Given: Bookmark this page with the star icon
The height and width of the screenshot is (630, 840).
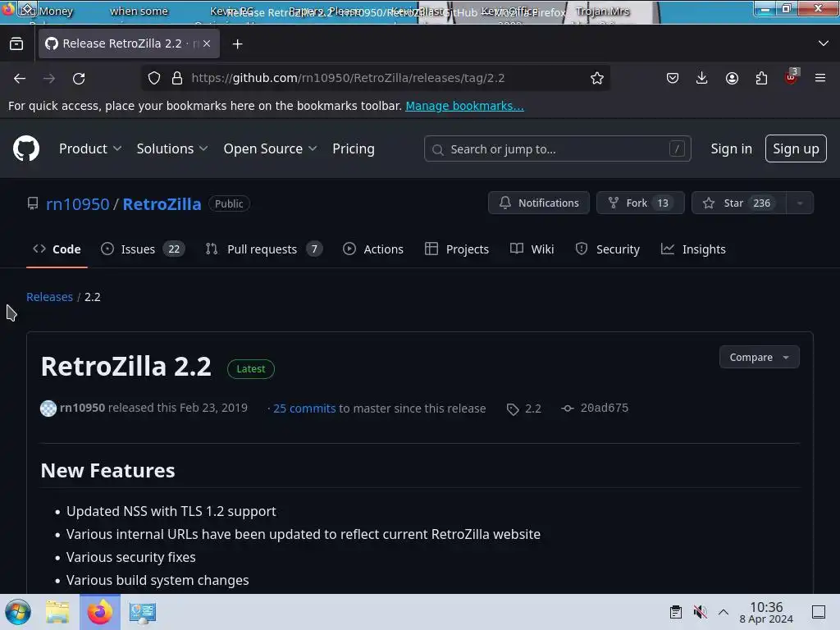Looking at the screenshot, I should (597, 78).
